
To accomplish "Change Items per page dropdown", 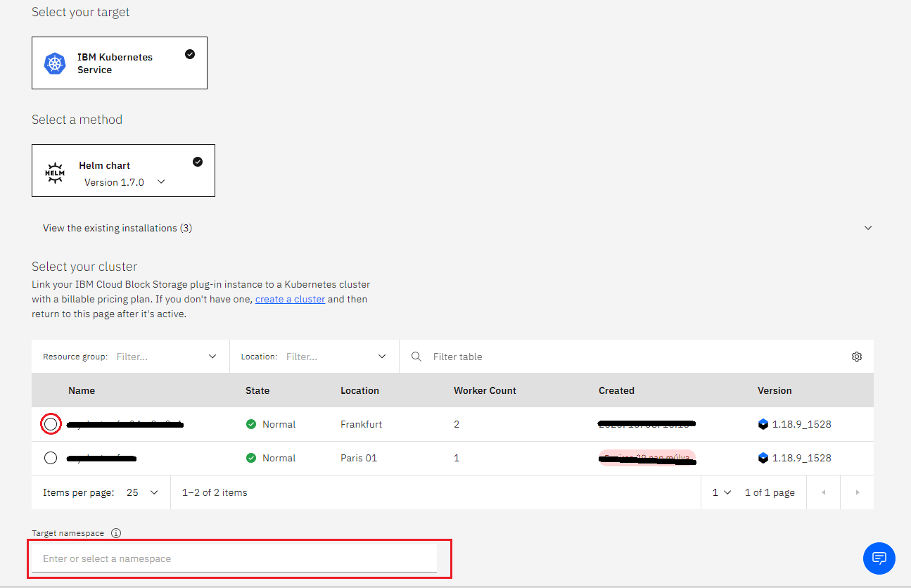I will click(143, 492).
